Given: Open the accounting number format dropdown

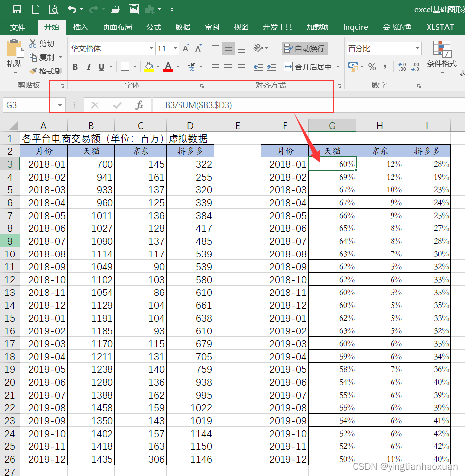Looking at the screenshot, I should click(x=362, y=67).
